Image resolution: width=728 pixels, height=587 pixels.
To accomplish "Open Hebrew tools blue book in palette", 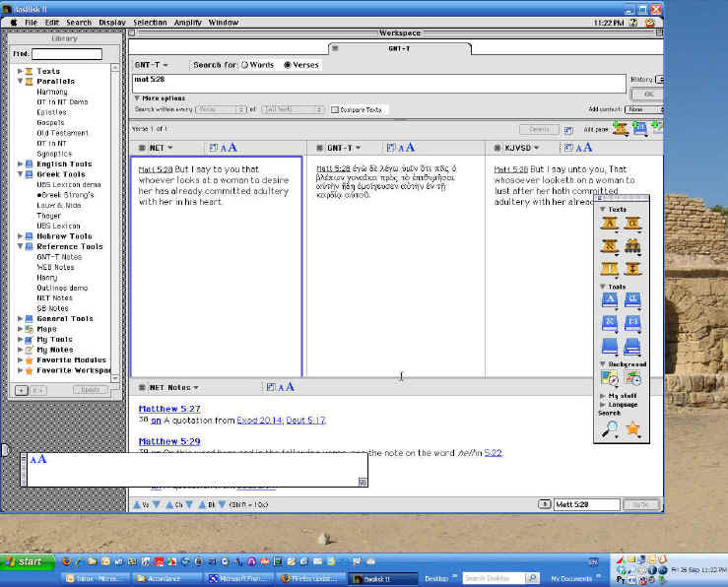I will coord(609,323).
